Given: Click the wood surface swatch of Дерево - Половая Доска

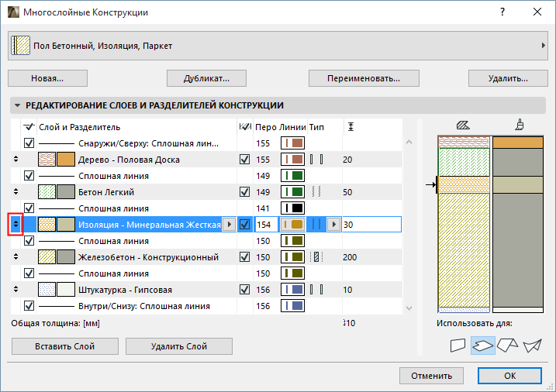Looking at the screenshot, I should pyautogui.click(x=66, y=160).
